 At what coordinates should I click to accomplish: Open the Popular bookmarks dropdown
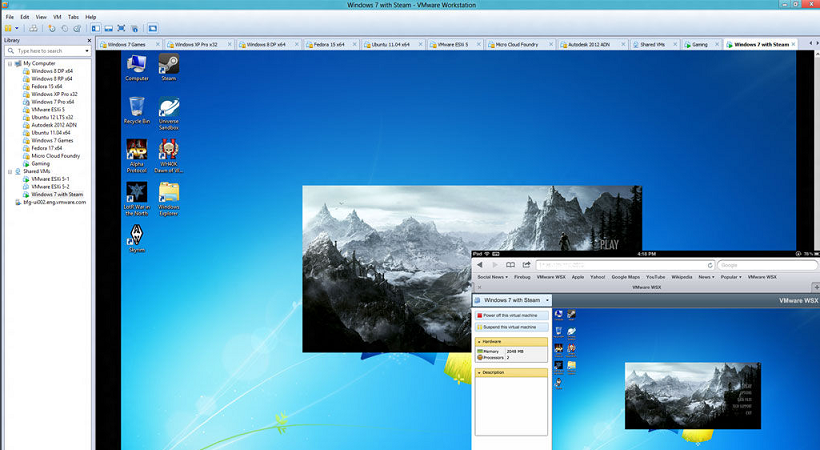click(x=731, y=277)
